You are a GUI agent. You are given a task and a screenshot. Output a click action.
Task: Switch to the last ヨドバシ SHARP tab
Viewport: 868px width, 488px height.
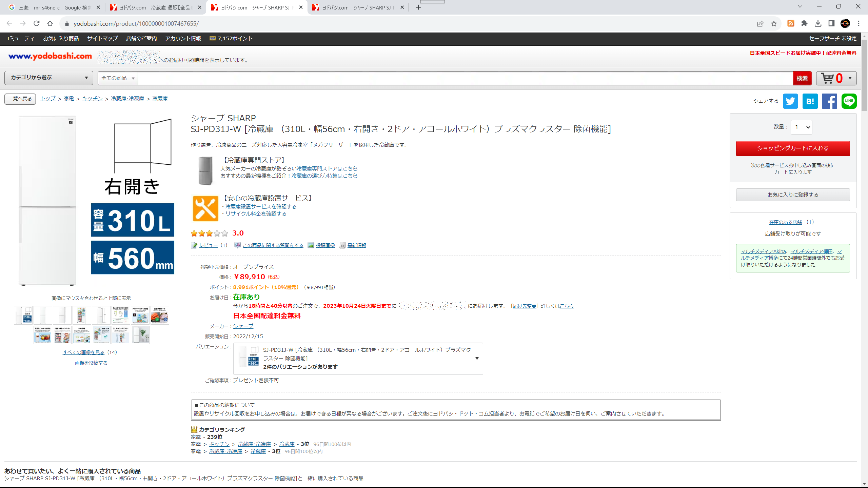pos(358,7)
